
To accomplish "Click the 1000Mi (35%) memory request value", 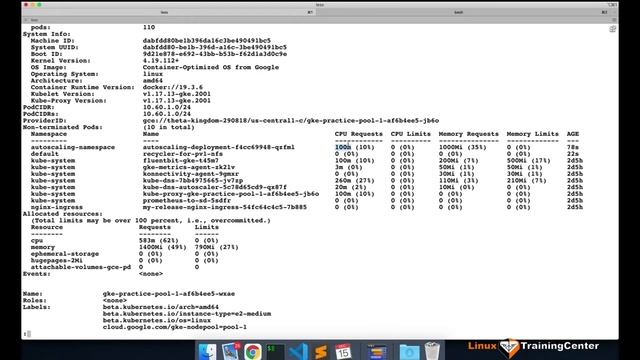I will pos(462,147).
